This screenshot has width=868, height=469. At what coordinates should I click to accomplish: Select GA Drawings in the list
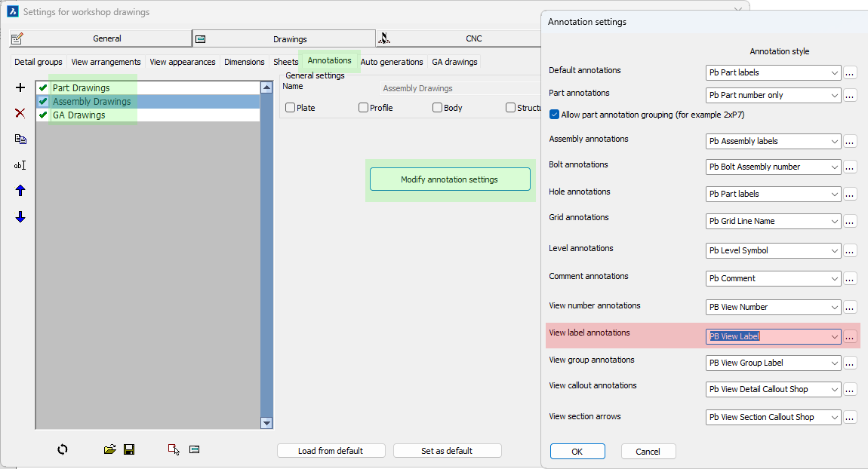pyautogui.click(x=79, y=115)
